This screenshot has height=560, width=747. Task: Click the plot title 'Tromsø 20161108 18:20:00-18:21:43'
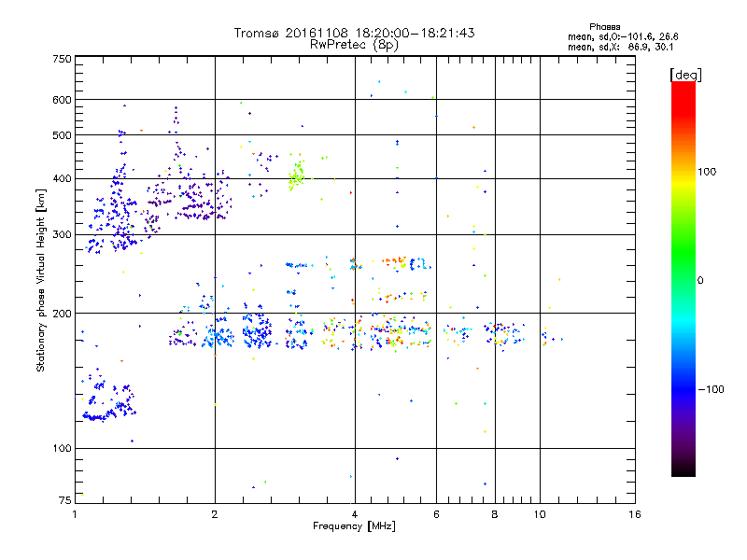354,33
